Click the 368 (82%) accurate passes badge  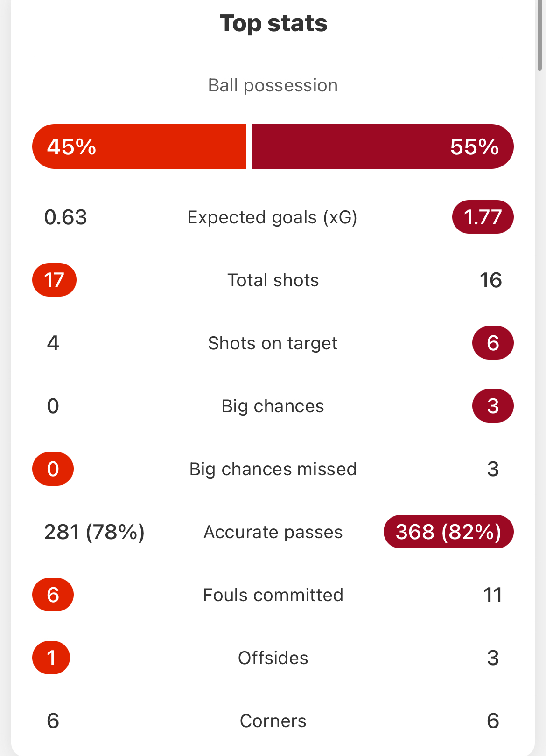[448, 532]
